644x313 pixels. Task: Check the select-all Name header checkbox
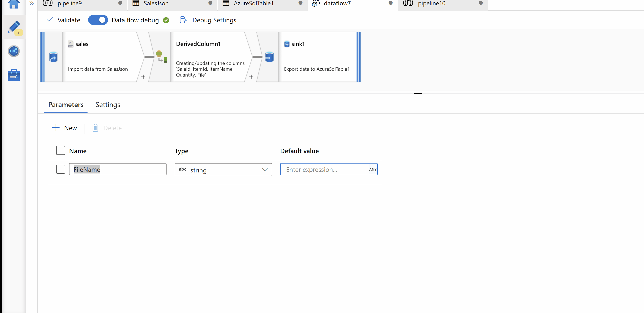pyautogui.click(x=61, y=150)
